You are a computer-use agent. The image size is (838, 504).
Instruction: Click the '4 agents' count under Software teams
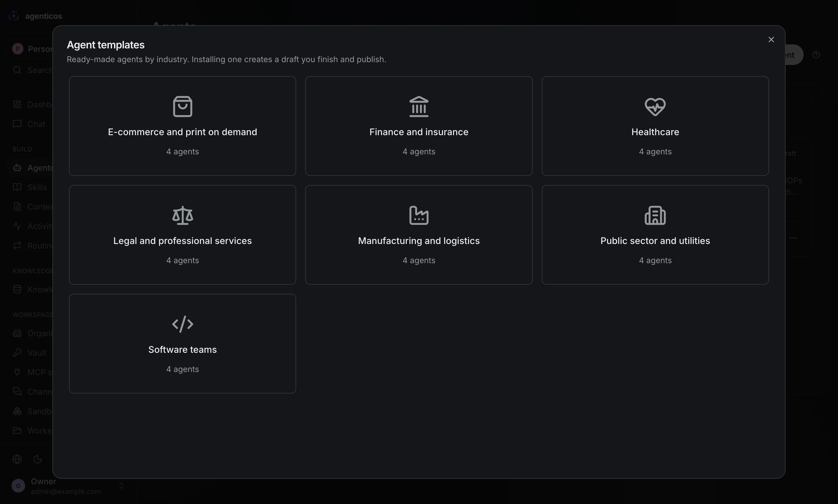click(182, 369)
